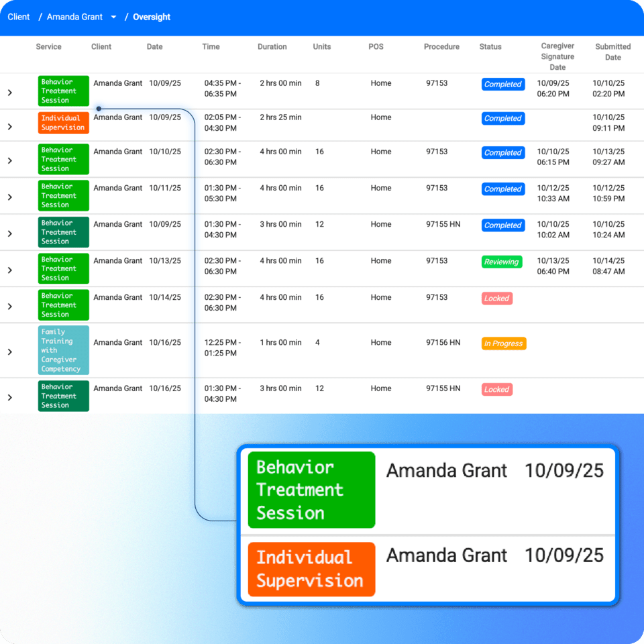644x644 pixels.
Task: Click Client in the breadcrumb bar
Action: pos(18,17)
